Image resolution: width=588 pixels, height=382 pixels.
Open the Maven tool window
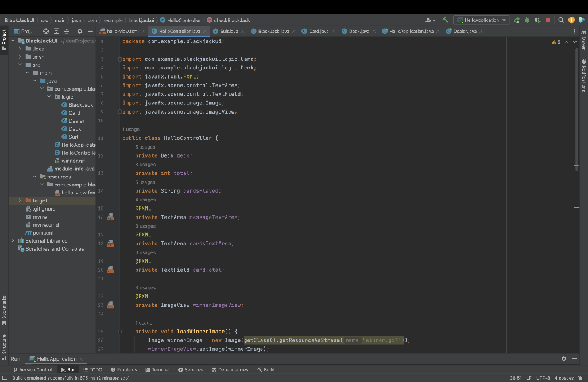583,41
